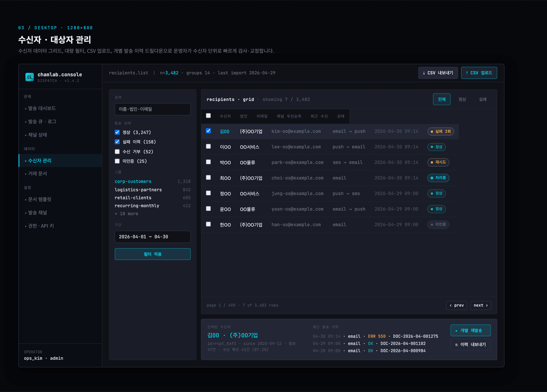
Task: Enable the 미인증 (25) filter
Action: click(117, 161)
